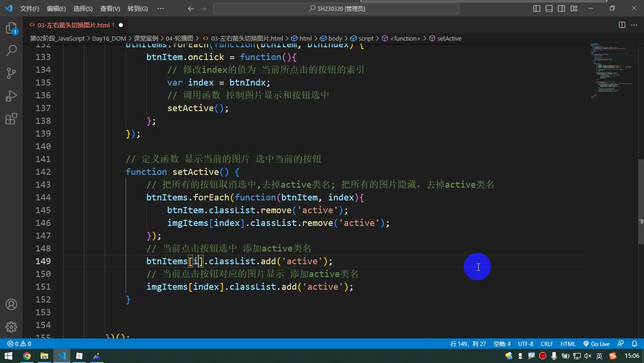Go forward with the right arrow

pyautogui.click(x=203, y=9)
